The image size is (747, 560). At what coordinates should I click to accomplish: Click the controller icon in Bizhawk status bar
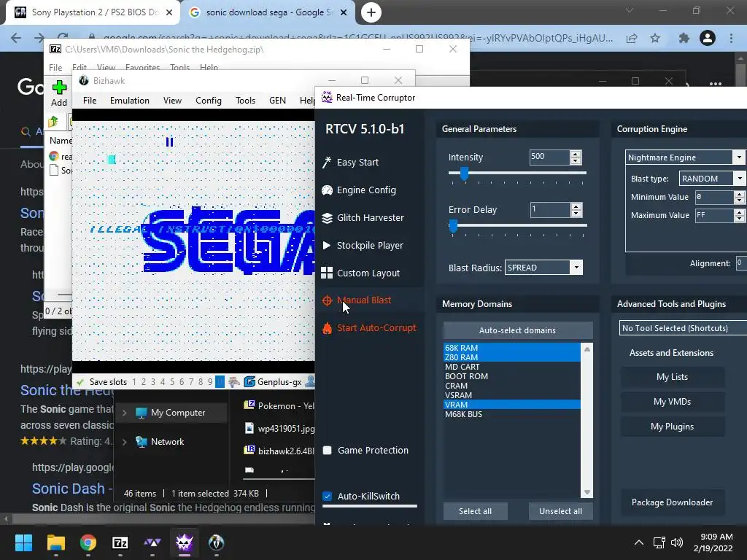[234, 381]
